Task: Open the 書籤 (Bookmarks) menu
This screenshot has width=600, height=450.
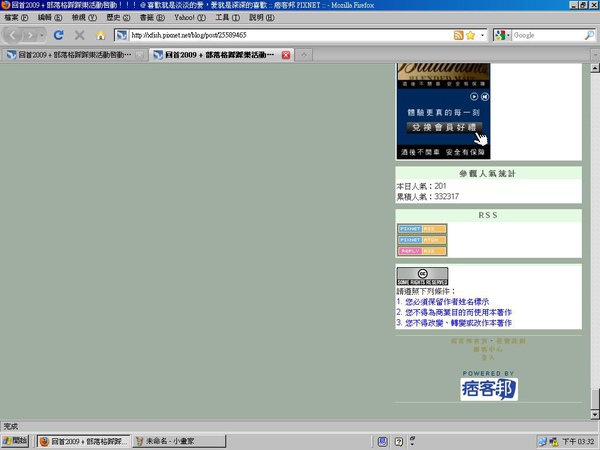Action: (x=152, y=18)
